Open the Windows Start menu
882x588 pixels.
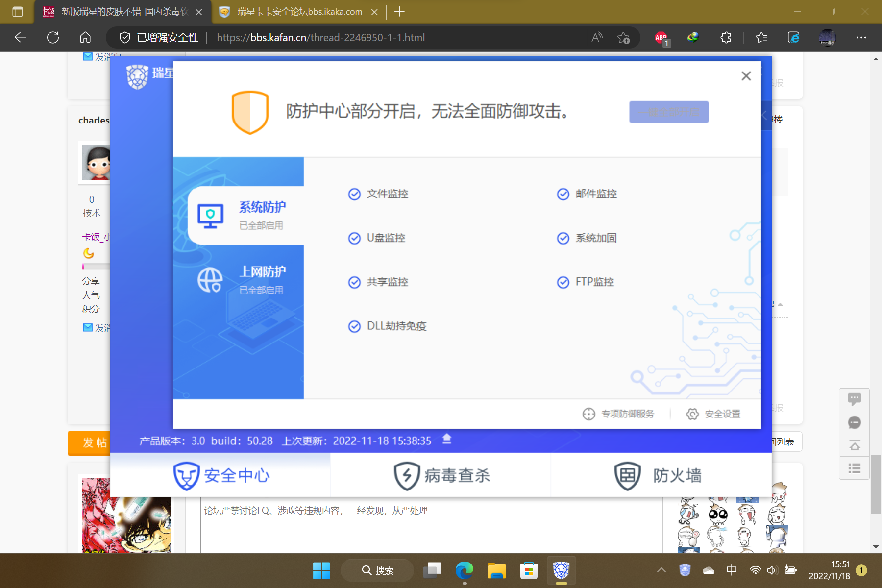pyautogui.click(x=321, y=570)
